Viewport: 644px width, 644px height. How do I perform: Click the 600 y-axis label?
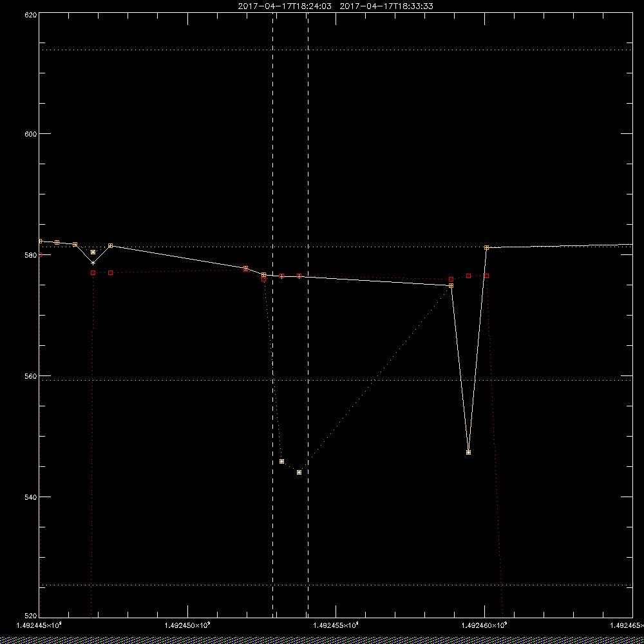pyautogui.click(x=31, y=134)
